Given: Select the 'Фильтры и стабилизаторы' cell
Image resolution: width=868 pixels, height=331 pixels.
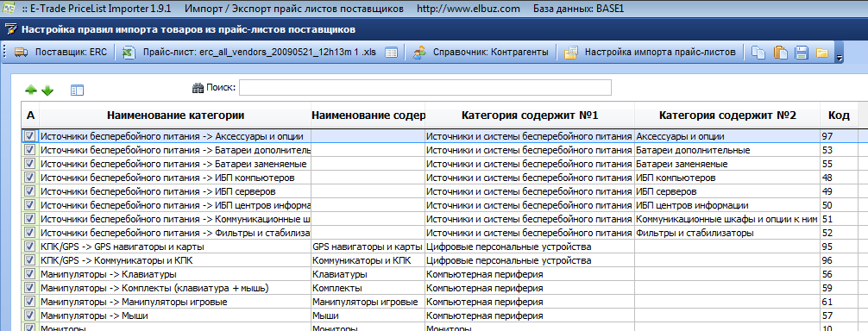Looking at the screenshot, I should tap(727, 233).
